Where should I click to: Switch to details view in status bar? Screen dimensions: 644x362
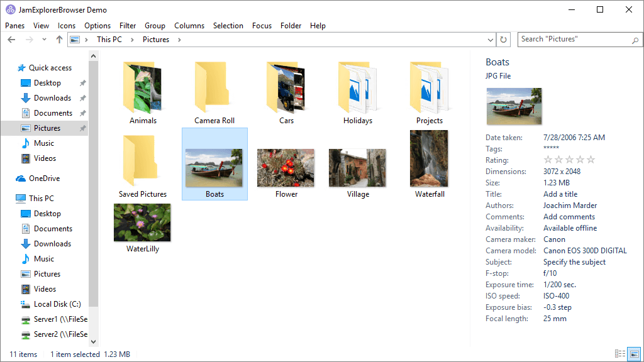(x=620, y=354)
